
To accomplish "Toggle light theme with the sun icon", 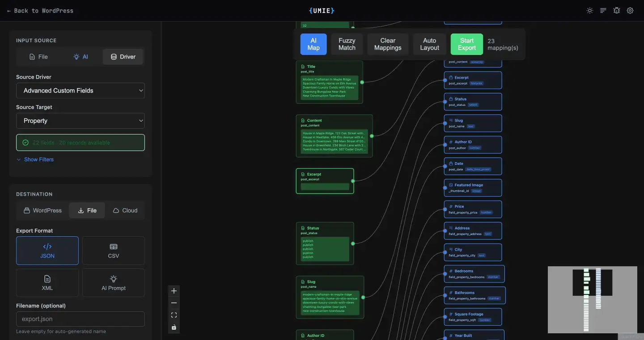I will (x=590, y=11).
